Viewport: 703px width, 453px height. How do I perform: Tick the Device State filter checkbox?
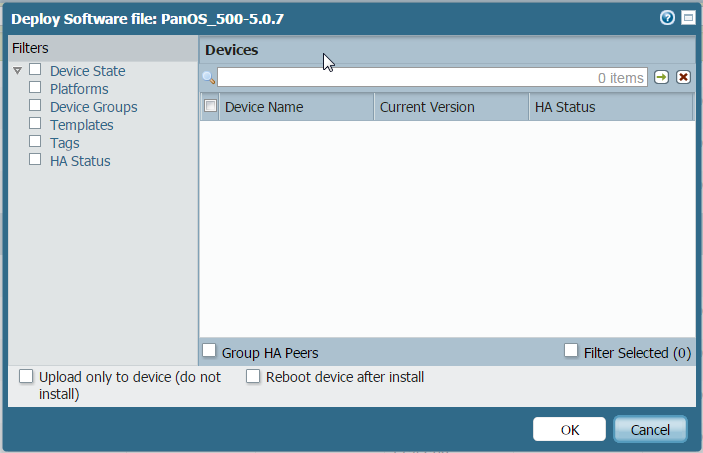click(35, 70)
